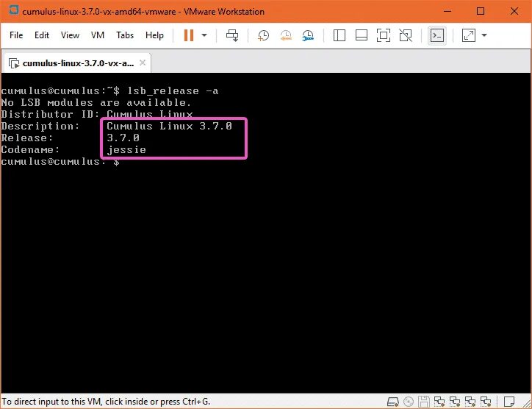Click the 'No LSB modules are available.' line
Viewport: 532px width, 409px height.
(96, 102)
